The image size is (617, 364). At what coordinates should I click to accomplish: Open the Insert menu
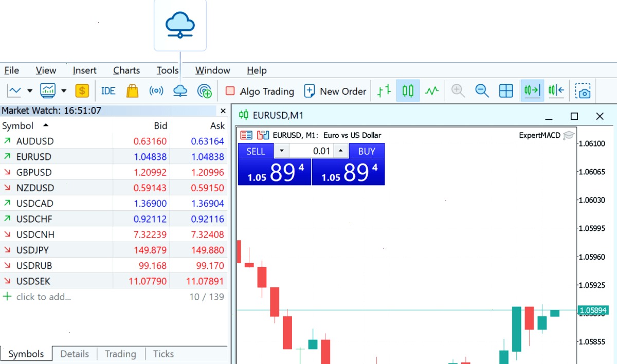[84, 70]
